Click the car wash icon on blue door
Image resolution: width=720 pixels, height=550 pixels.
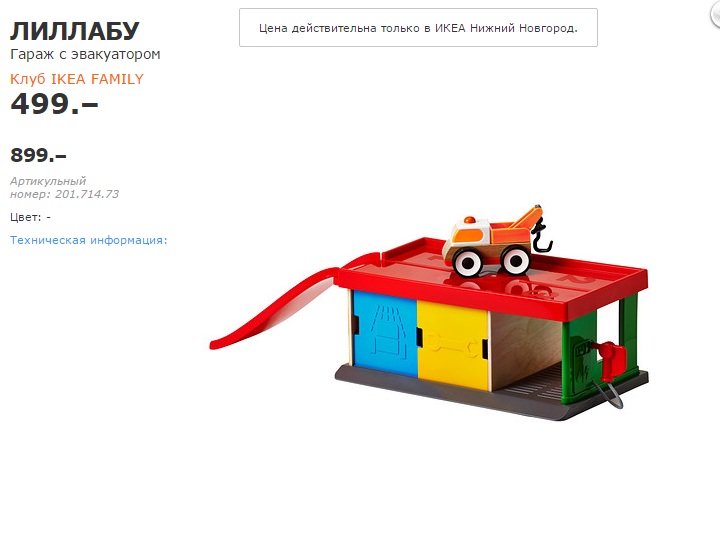(388, 333)
